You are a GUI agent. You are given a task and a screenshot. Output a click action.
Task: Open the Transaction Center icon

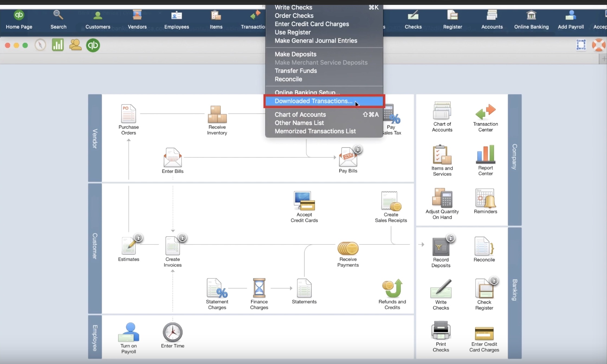(x=485, y=112)
